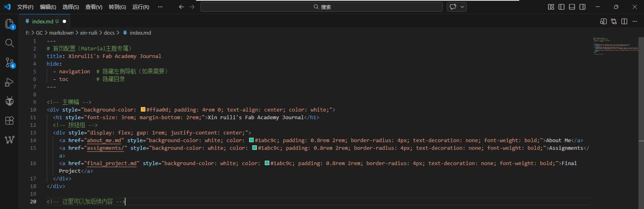The width and height of the screenshot is (644, 209).
Task: Go back using navigation arrow
Action: [182, 7]
